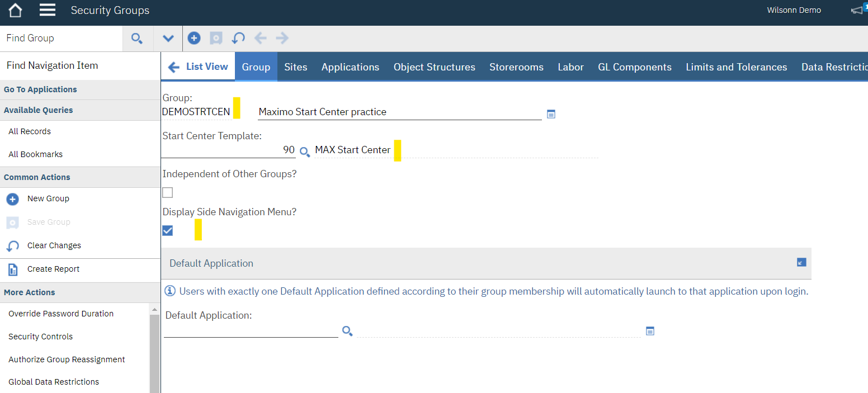Image resolution: width=868 pixels, height=393 pixels.
Task: Open the home Start Center icon
Action: 15,10
